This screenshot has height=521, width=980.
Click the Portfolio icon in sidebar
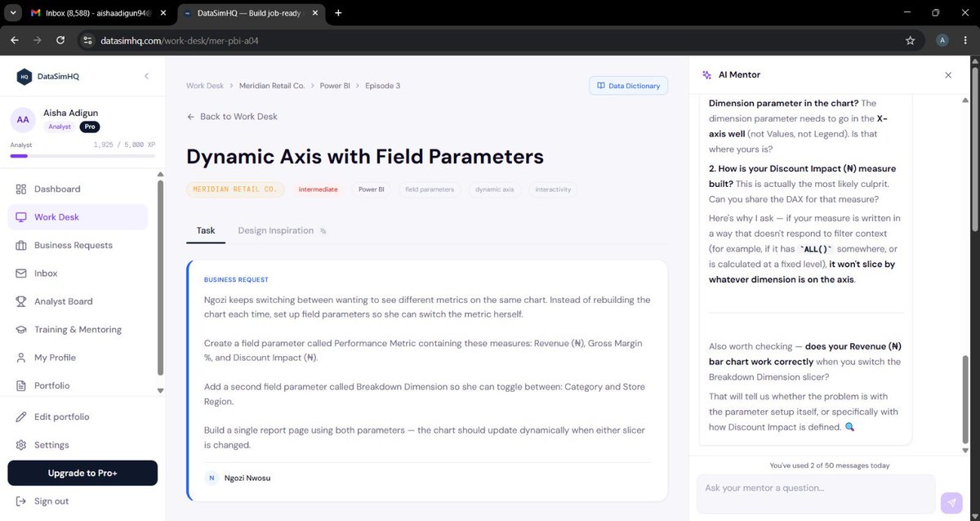click(21, 385)
